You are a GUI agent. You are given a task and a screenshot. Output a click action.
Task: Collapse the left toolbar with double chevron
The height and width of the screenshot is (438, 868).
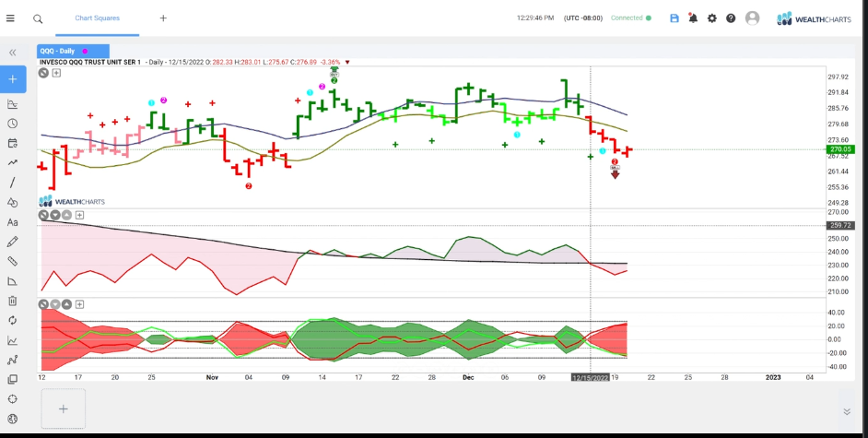13,53
